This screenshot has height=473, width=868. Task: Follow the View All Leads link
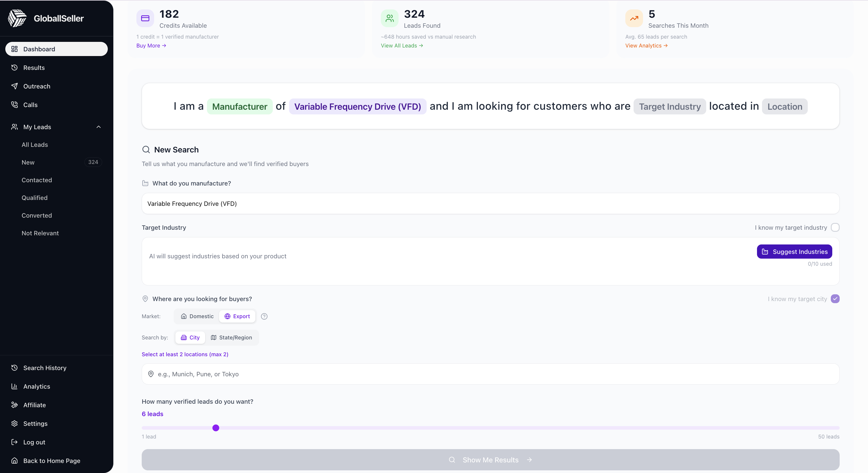coord(401,45)
